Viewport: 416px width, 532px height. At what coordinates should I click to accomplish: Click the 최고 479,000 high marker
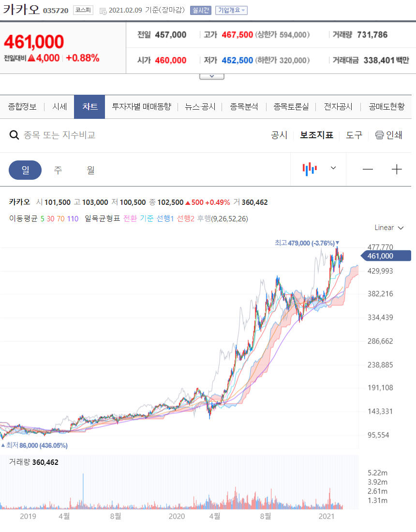pyautogui.click(x=307, y=243)
